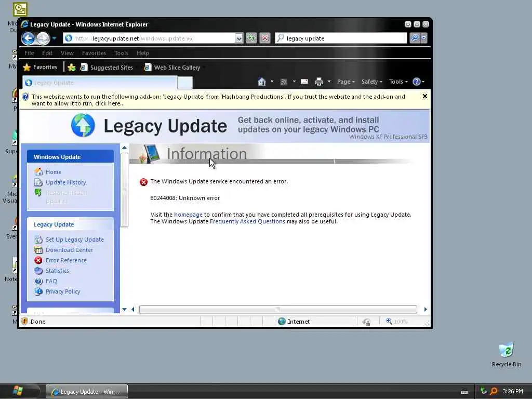Click the Privacy Policy info icon
The image size is (532, 399).
(x=38, y=291)
